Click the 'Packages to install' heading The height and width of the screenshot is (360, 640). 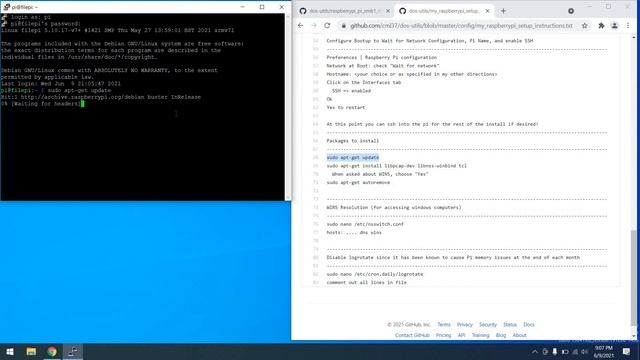(x=353, y=141)
